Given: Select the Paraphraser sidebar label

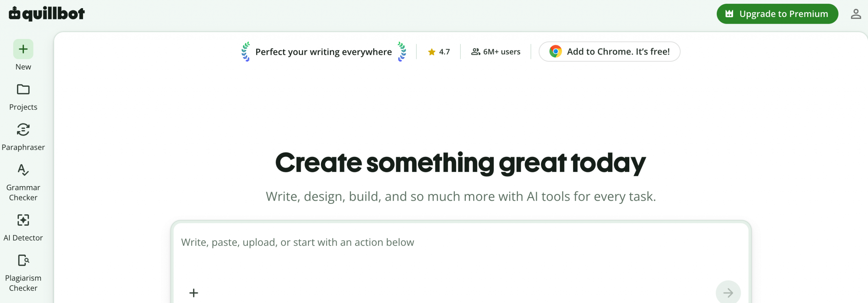Looking at the screenshot, I should (x=23, y=147).
